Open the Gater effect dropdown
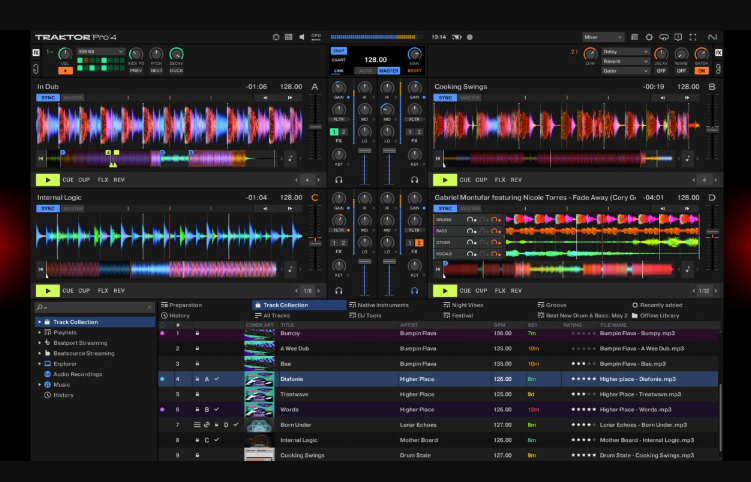 (626, 71)
